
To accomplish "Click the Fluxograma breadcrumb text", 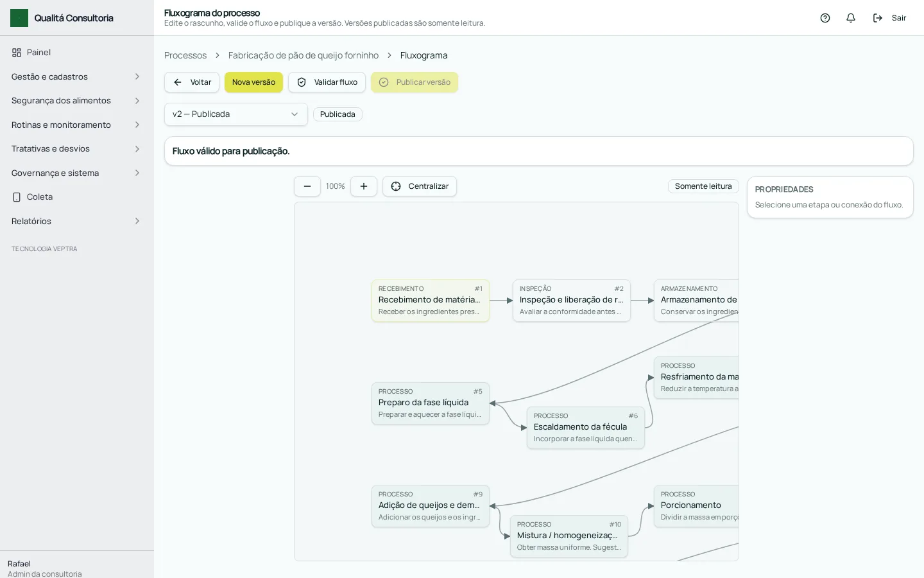I will (x=424, y=55).
